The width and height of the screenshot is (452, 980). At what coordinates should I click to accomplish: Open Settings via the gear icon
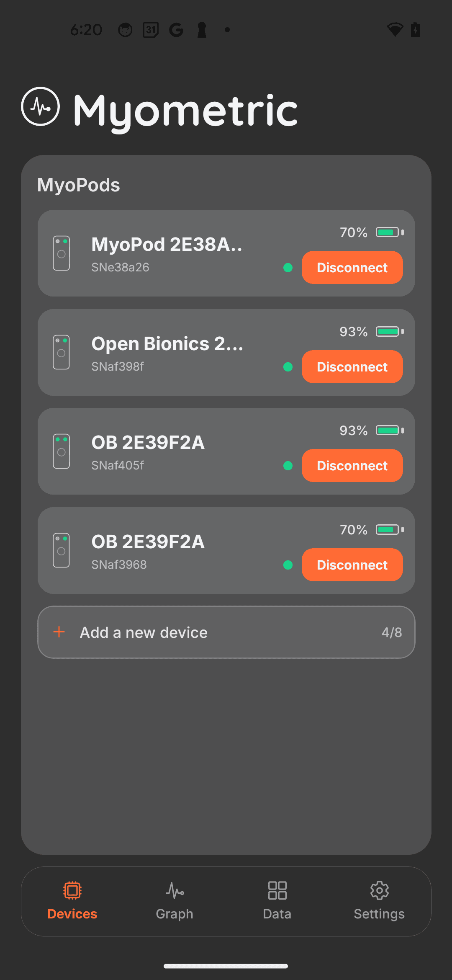click(x=379, y=890)
